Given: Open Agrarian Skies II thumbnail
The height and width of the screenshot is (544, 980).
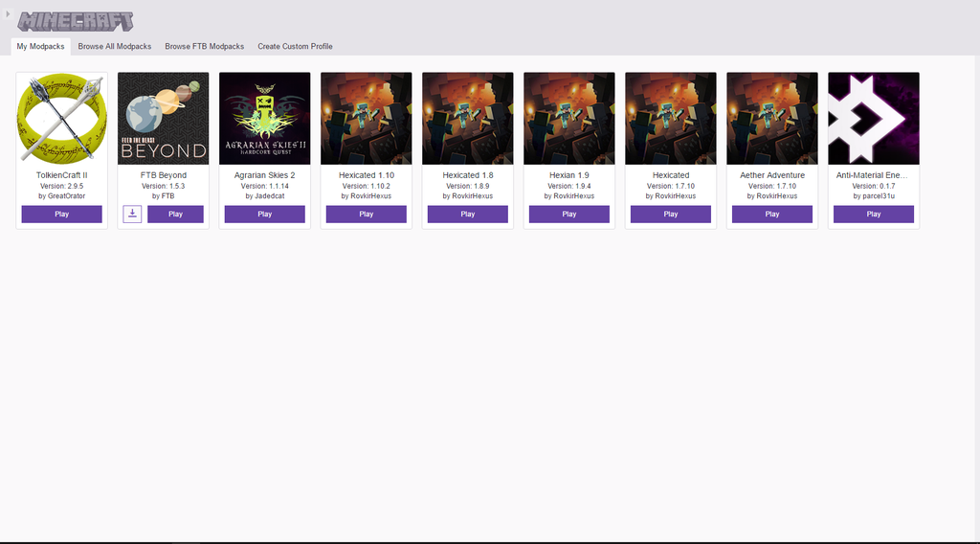Looking at the screenshot, I should 265,118.
